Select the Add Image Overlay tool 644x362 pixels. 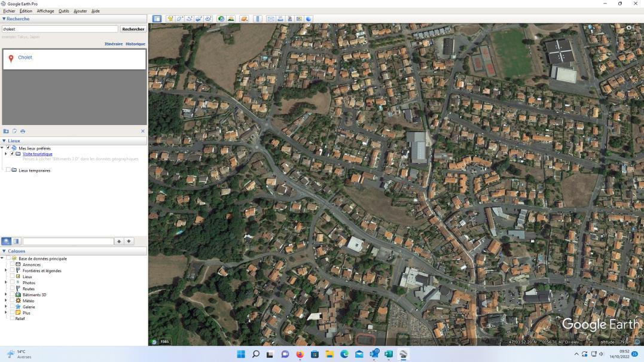click(x=199, y=19)
